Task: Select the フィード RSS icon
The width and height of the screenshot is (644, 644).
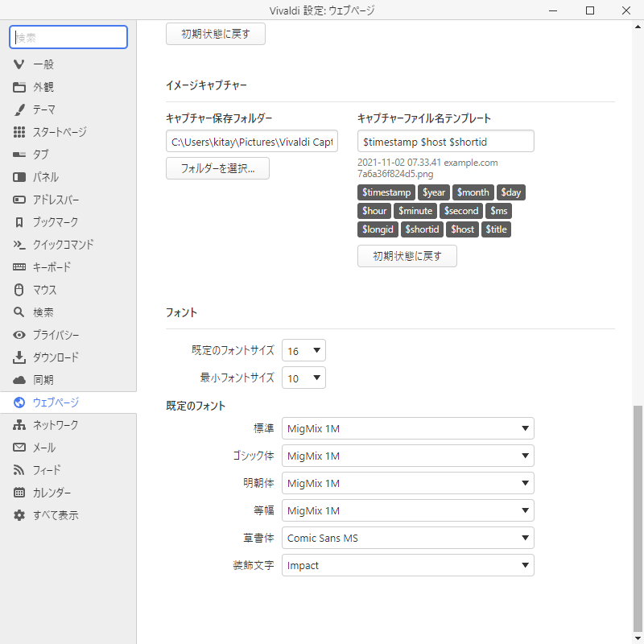Action: [x=19, y=470]
